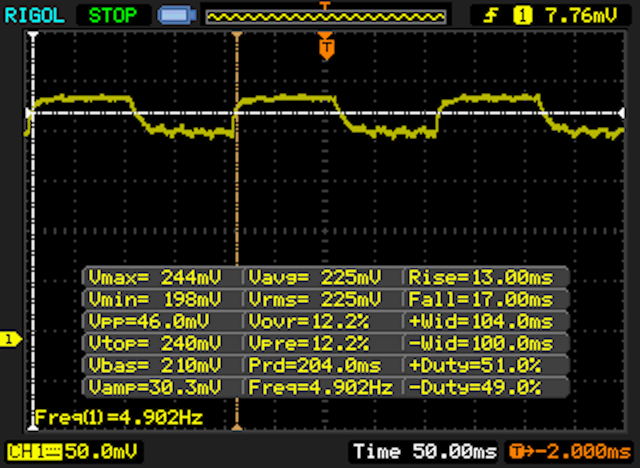Viewport: 640px width, 468px height.
Task: Click the Rise=13.00ms measurement
Action: (x=481, y=278)
